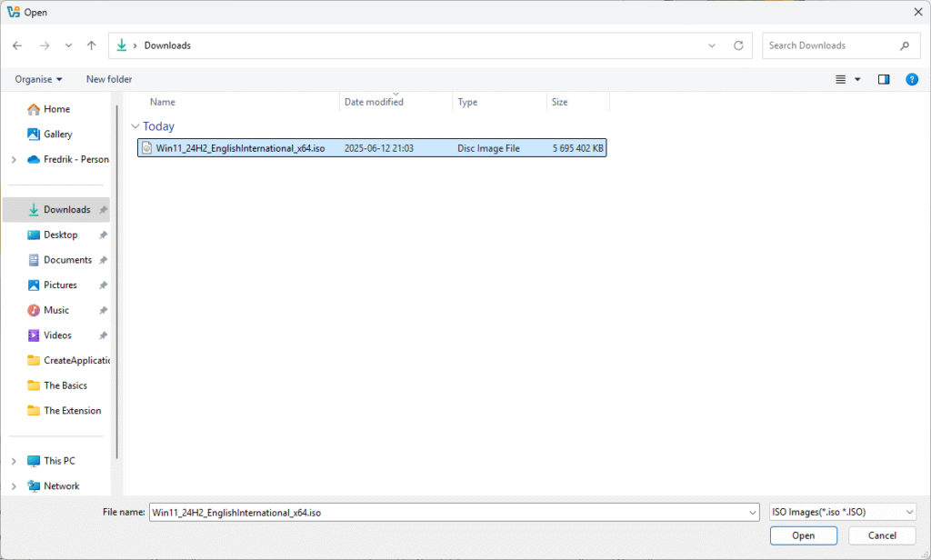Click the Forward navigation arrow
The width and height of the screenshot is (931, 560).
[45, 45]
